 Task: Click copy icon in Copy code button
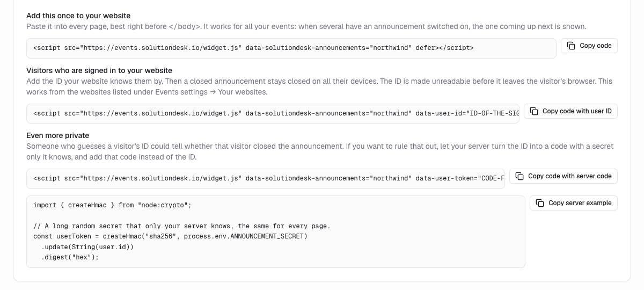pos(572,46)
